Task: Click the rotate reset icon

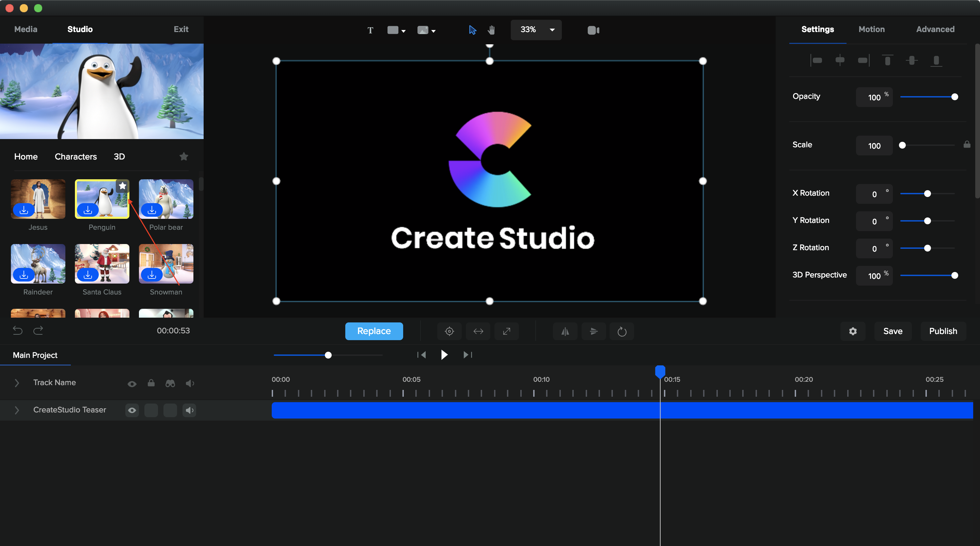Action: [622, 331]
